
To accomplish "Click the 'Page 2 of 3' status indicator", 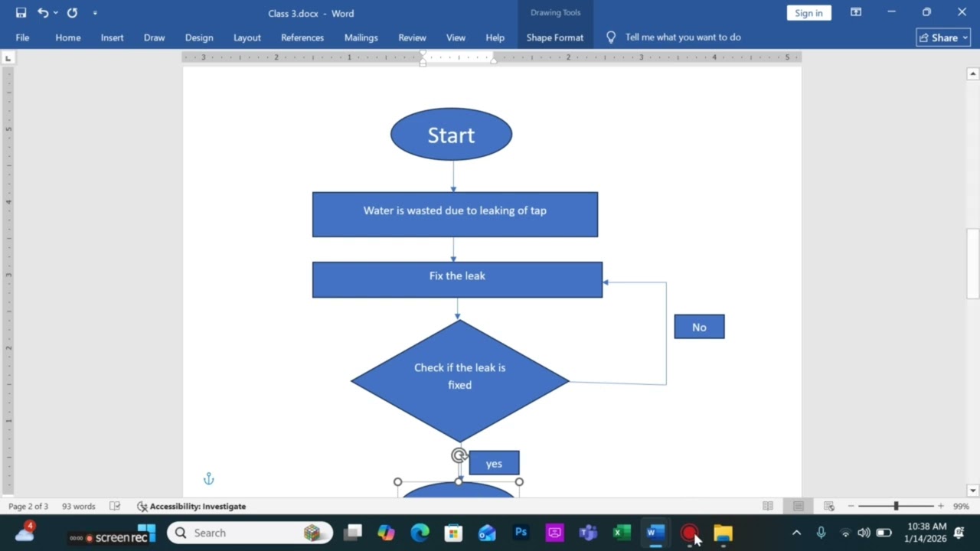I will coord(28,507).
